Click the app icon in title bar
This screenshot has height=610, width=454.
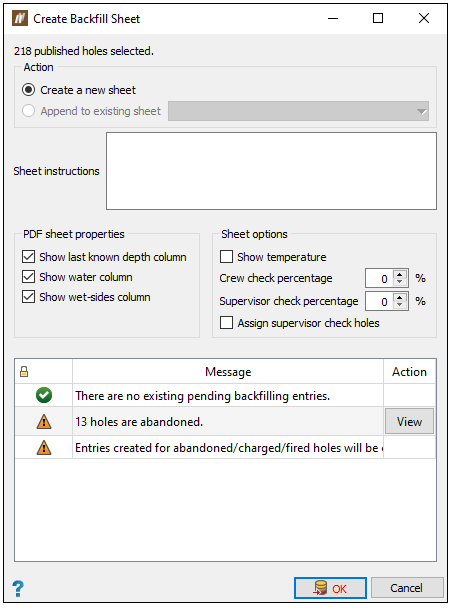20,18
